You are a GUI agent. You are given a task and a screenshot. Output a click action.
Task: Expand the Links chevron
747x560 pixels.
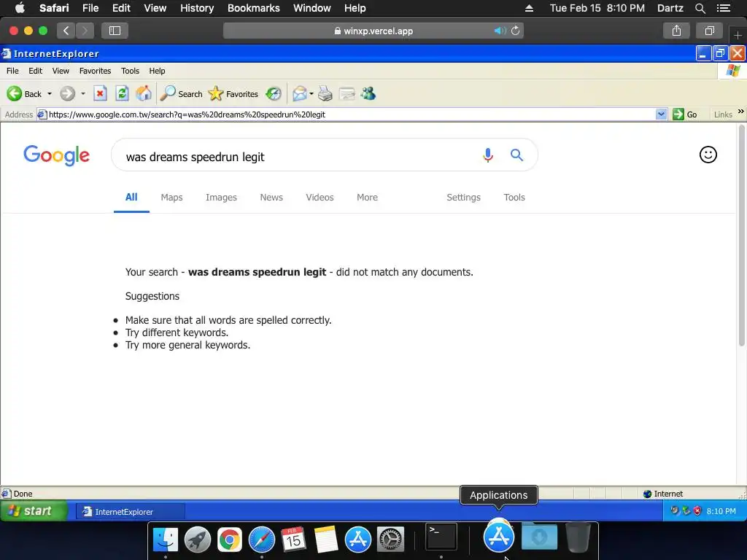click(x=741, y=112)
